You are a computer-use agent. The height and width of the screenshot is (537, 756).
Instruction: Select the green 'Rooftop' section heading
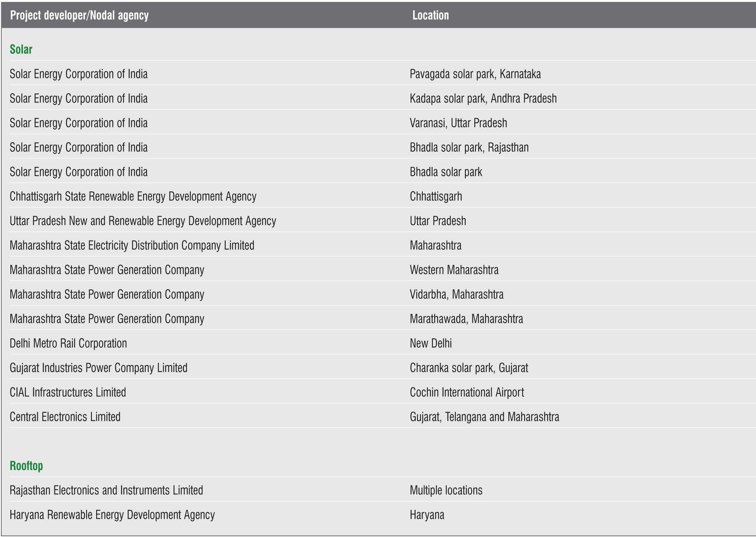[26, 466]
